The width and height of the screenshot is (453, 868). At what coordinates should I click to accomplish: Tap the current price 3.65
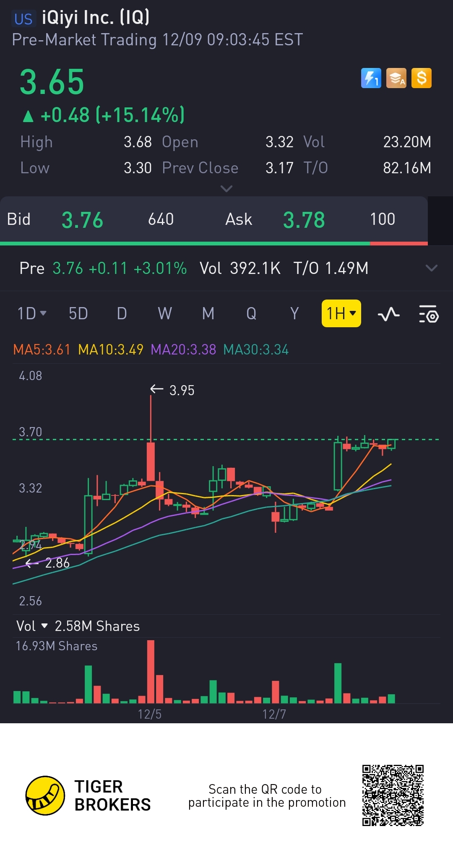52,82
